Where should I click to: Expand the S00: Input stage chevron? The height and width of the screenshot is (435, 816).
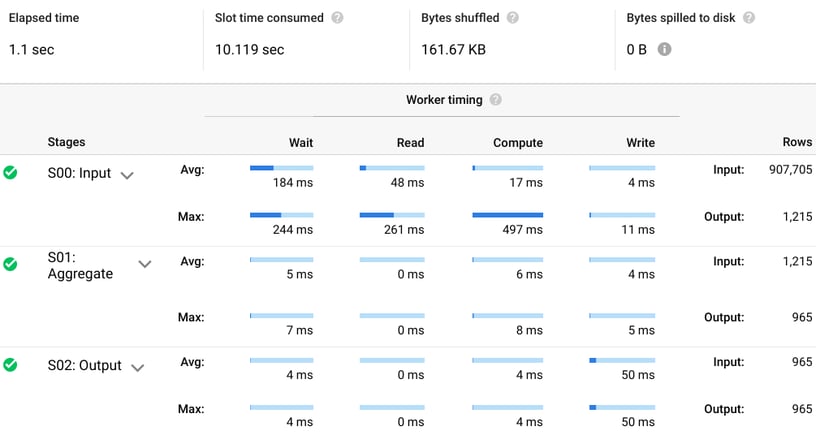[x=127, y=175]
